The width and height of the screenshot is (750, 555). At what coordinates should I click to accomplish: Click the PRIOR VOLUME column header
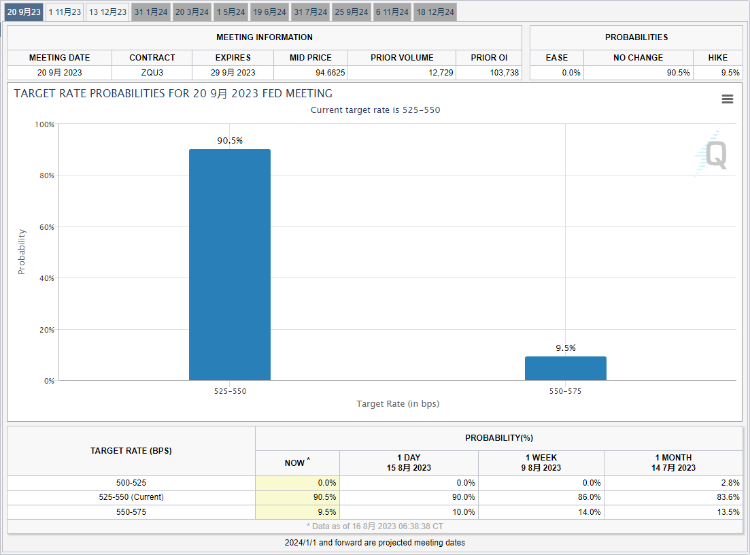(x=402, y=57)
